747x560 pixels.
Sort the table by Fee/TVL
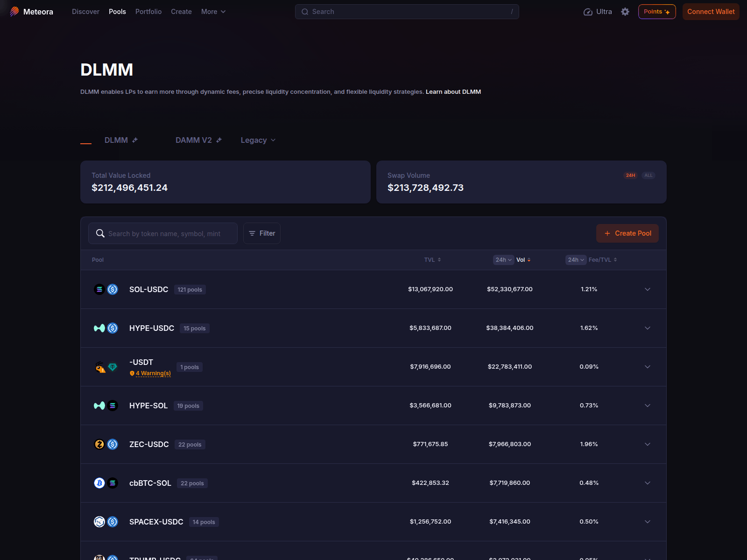click(x=603, y=260)
